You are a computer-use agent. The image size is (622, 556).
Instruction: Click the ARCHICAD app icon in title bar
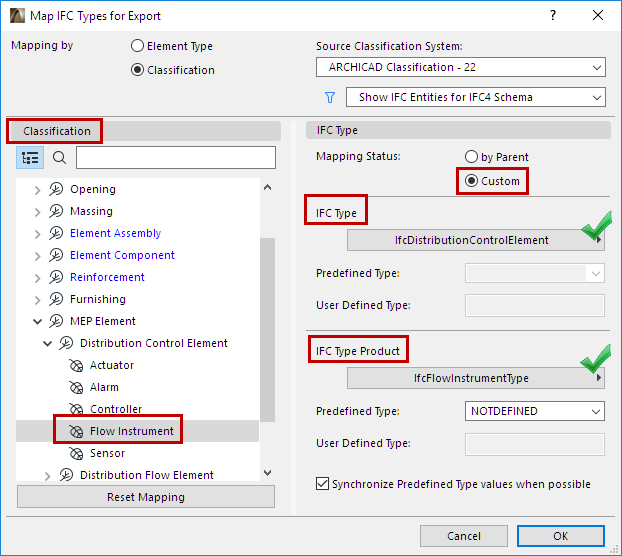[17, 16]
